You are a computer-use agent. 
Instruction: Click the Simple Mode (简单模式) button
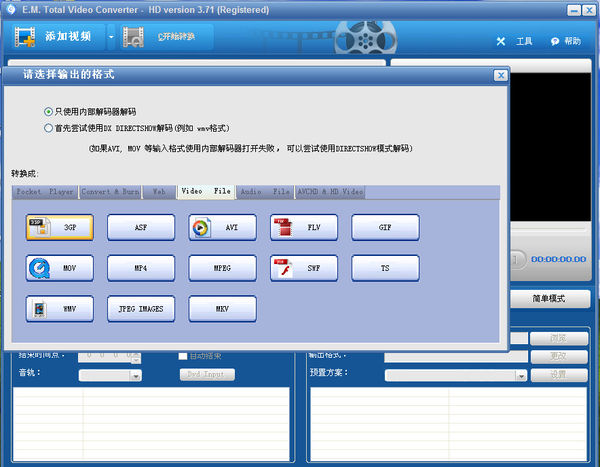549,299
